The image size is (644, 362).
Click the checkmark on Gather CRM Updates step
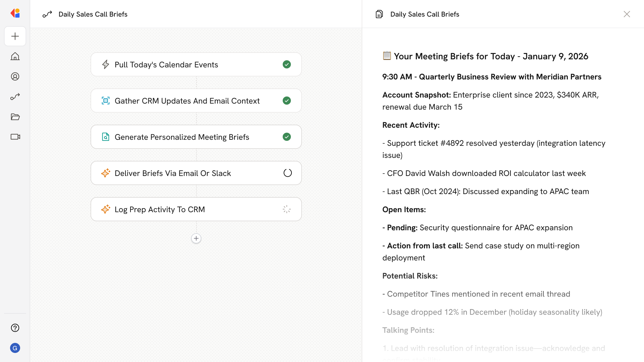[287, 101]
